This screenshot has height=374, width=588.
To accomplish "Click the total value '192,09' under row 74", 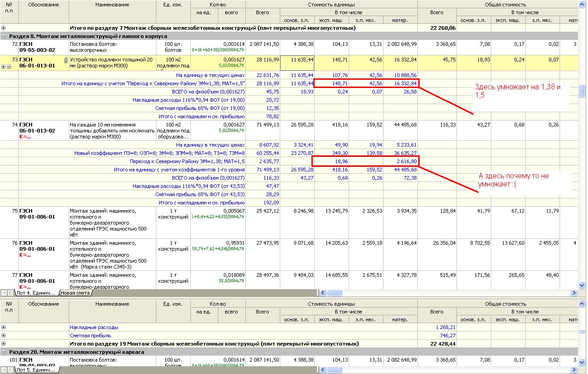I will point(271,203).
